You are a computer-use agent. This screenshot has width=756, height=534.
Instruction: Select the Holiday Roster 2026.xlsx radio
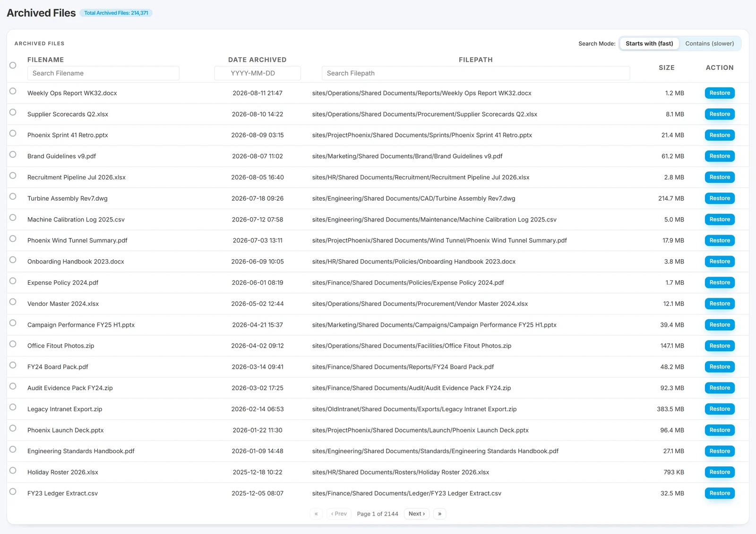[13, 471]
